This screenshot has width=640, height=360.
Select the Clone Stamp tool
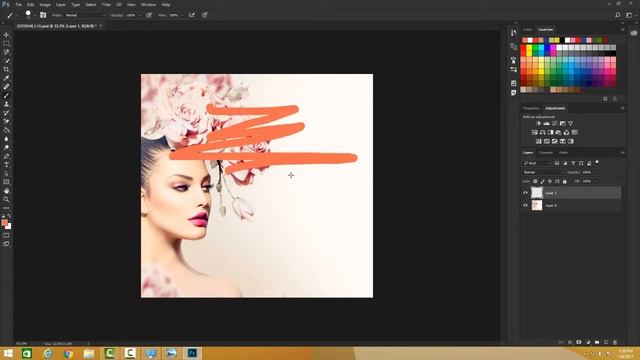6,104
